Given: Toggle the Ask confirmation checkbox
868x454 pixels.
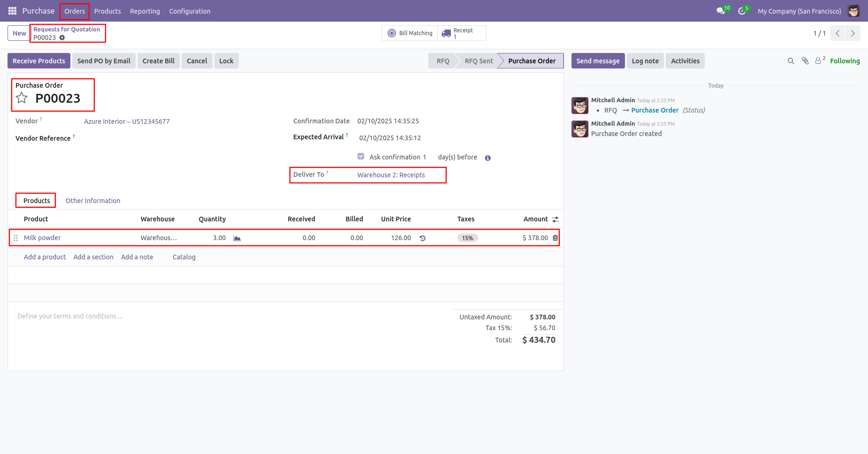Looking at the screenshot, I should [x=361, y=156].
